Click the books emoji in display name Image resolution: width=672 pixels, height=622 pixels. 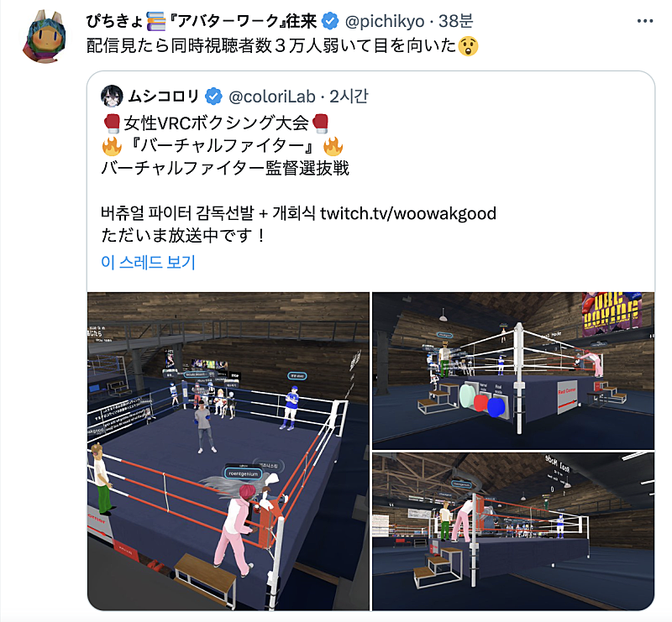point(156,21)
